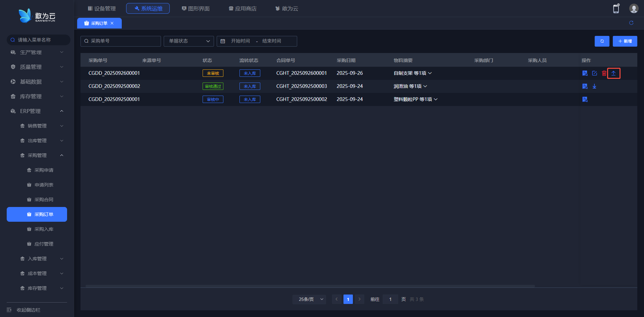Expand the 质量管理 menu
This screenshot has width=644, height=317.
click(37, 67)
